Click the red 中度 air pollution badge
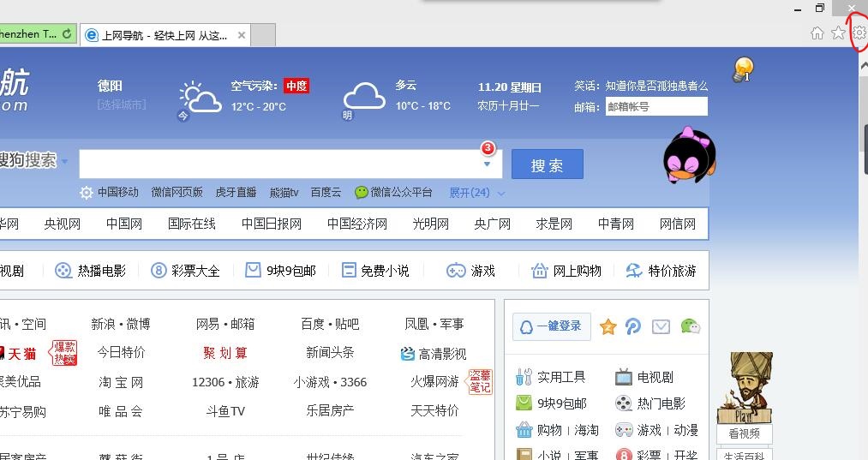The height and width of the screenshot is (460, 868). pyautogui.click(x=296, y=86)
